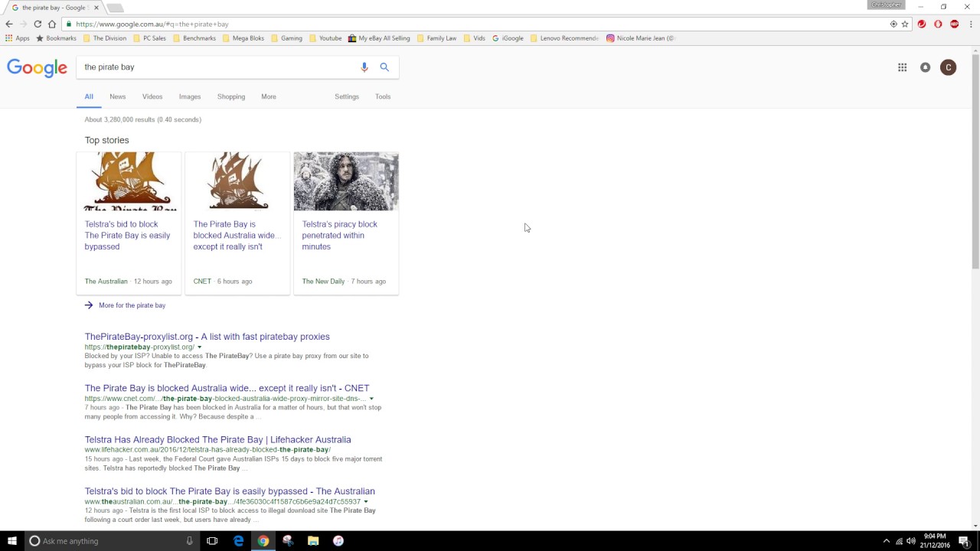Open My eBay All Selling bookmark
Viewport: 980px width, 551px height.
(x=379, y=38)
